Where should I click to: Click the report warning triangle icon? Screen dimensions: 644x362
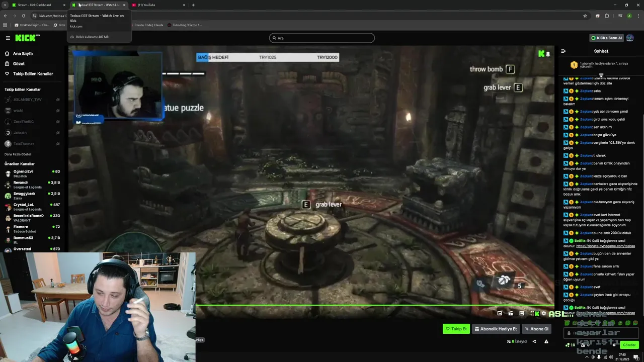click(546, 341)
